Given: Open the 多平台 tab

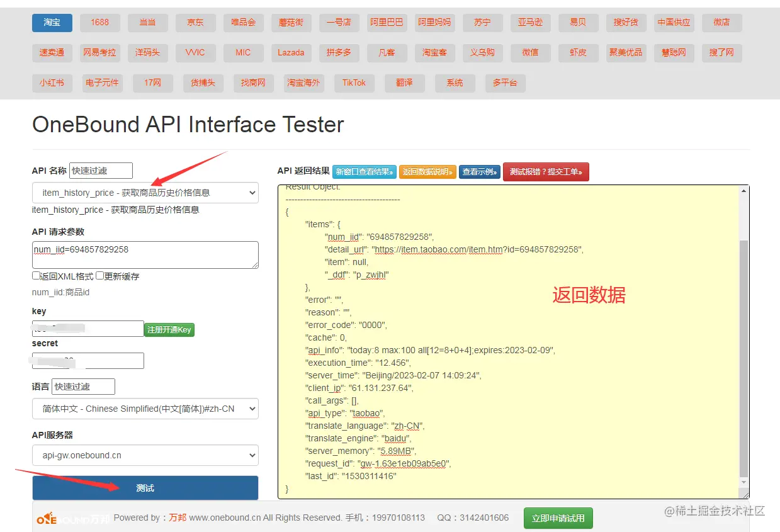Looking at the screenshot, I should (x=505, y=83).
